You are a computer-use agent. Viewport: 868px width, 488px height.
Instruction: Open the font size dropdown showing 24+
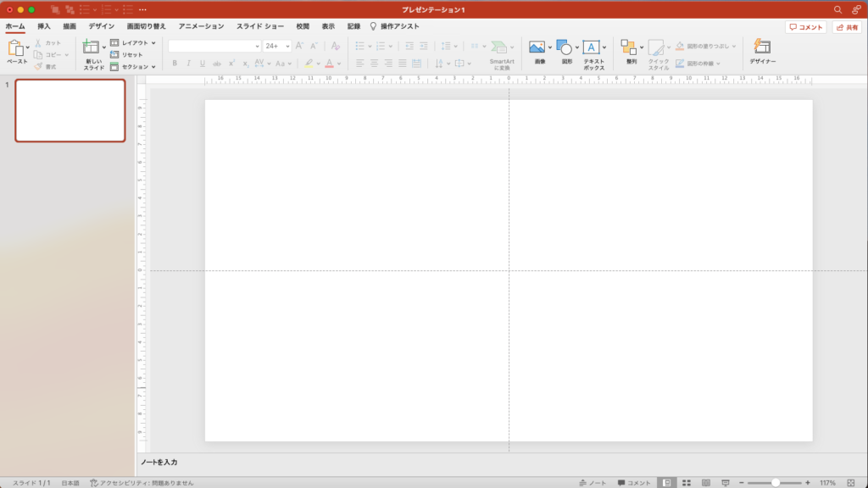(x=276, y=46)
